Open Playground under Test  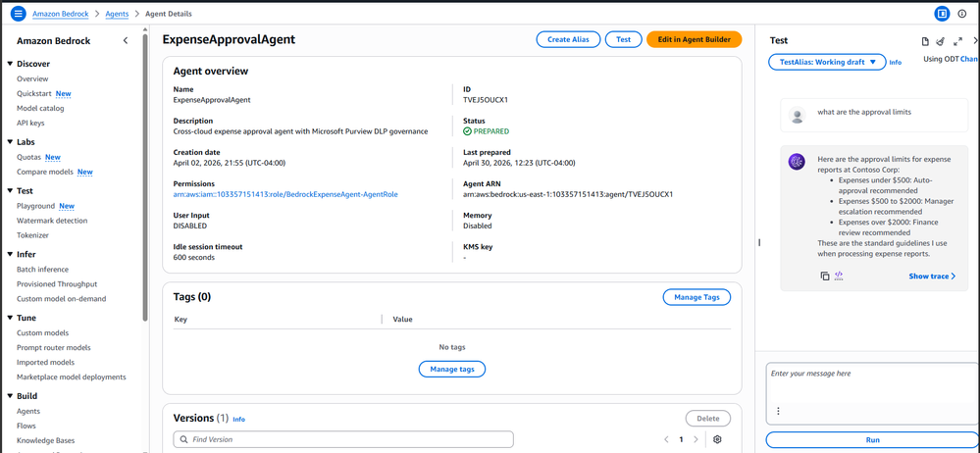[x=36, y=206]
